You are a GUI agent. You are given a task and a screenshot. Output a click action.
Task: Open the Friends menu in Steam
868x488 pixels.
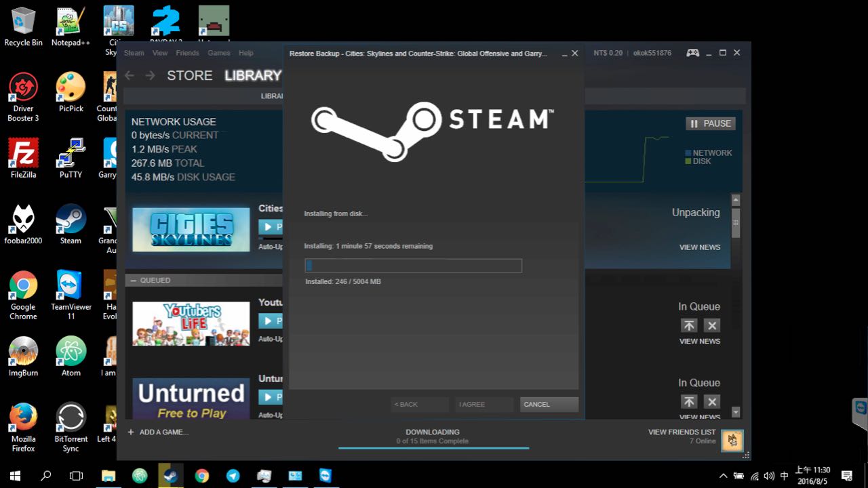pos(187,53)
